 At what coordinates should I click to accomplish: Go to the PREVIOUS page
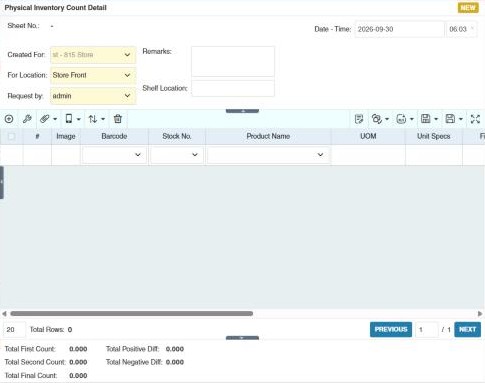pyautogui.click(x=391, y=330)
